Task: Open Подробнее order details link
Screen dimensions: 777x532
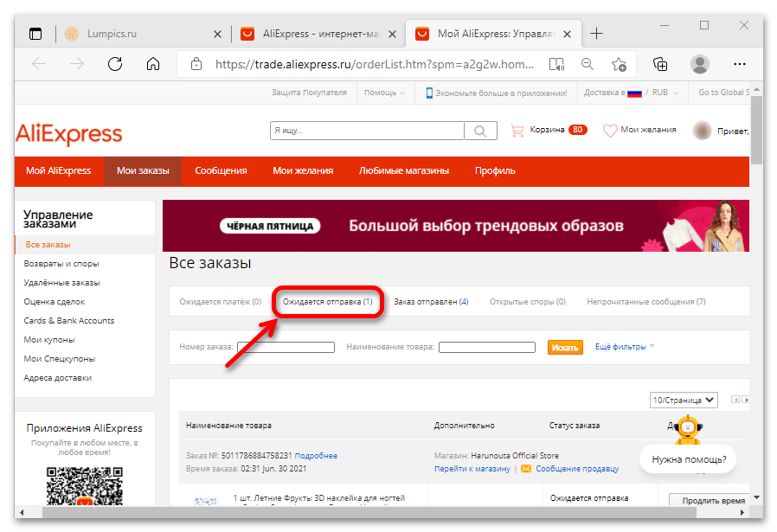Action: click(x=316, y=456)
